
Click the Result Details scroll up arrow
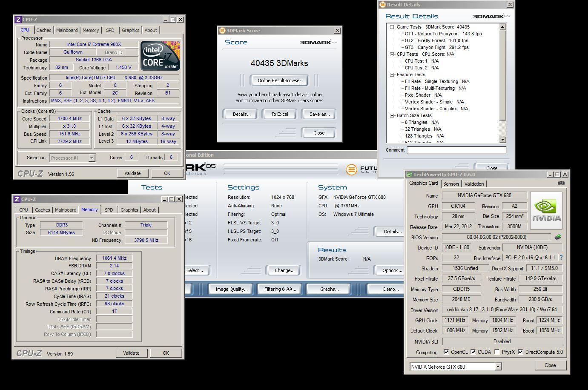pos(502,27)
